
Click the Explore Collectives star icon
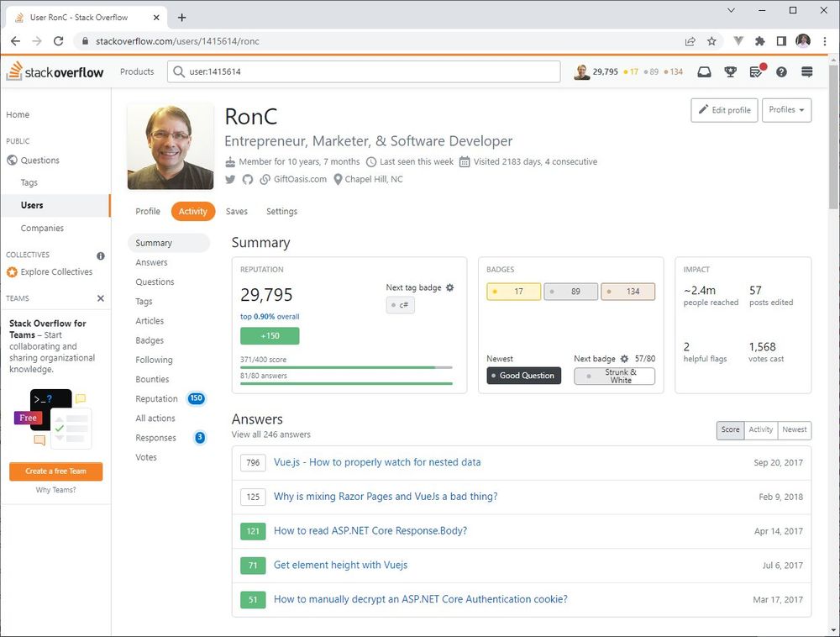(x=12, y=272)
